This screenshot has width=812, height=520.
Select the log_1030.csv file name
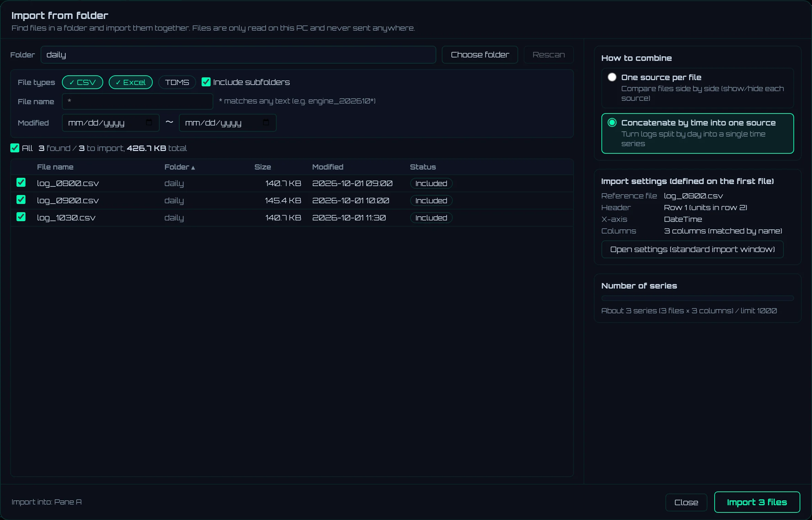tap(66, 218)
